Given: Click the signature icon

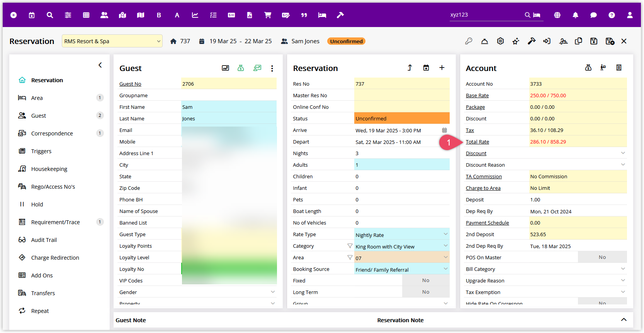Looking at the screenshot, I should [x=563, y=41].
